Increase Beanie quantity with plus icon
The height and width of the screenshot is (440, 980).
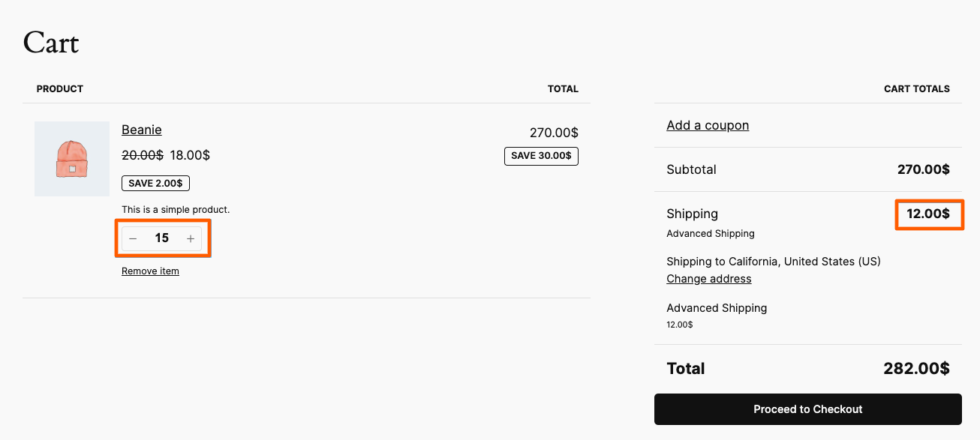point(191,238)
